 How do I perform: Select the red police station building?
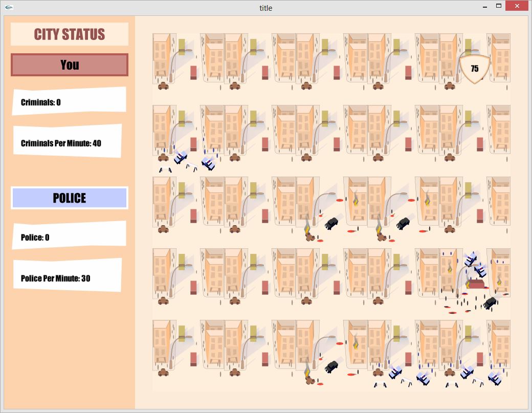(x=476, y=284)
